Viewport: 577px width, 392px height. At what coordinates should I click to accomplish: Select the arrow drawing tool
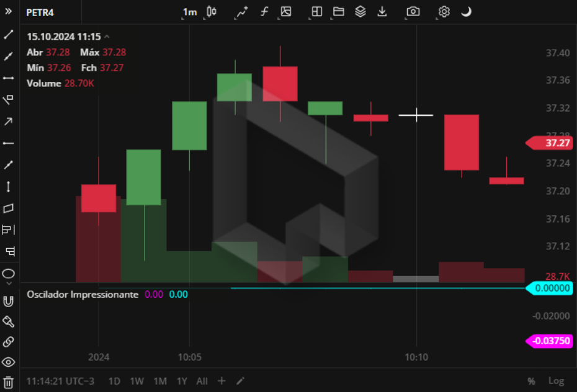(9, 122)
